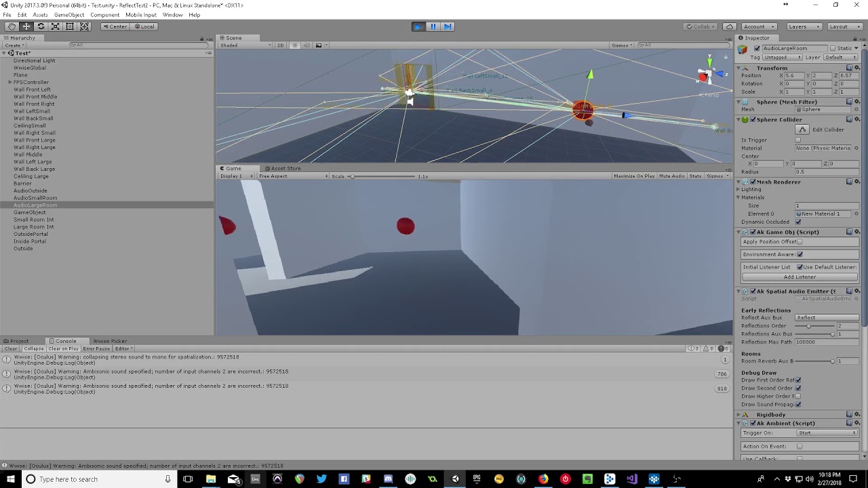This screenshot has width=868, height=488.
Task: Toggle the AudioLargeRoom active checkbox
Action: pyautogui.click(x=757, y=49)
